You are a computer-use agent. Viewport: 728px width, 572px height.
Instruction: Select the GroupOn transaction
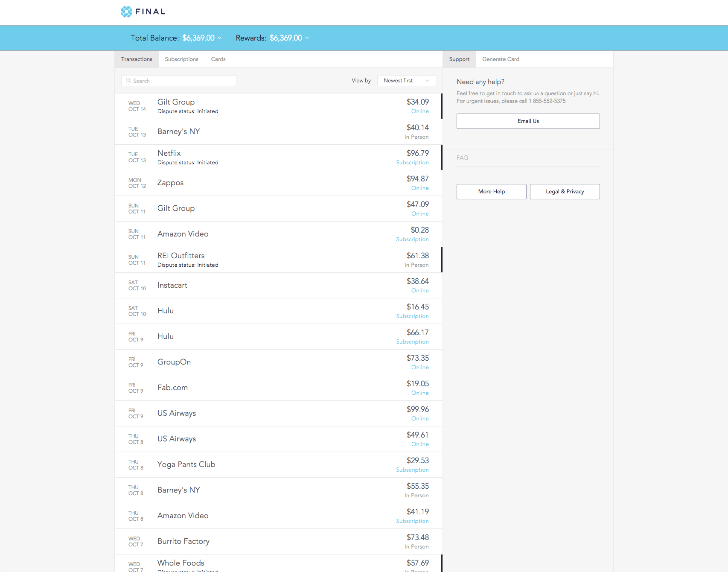point(278,362)
